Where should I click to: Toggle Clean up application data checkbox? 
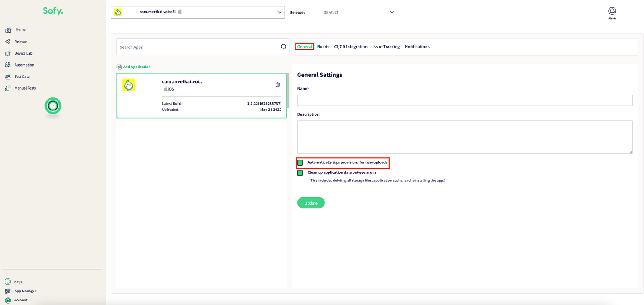tap(300, 173)
